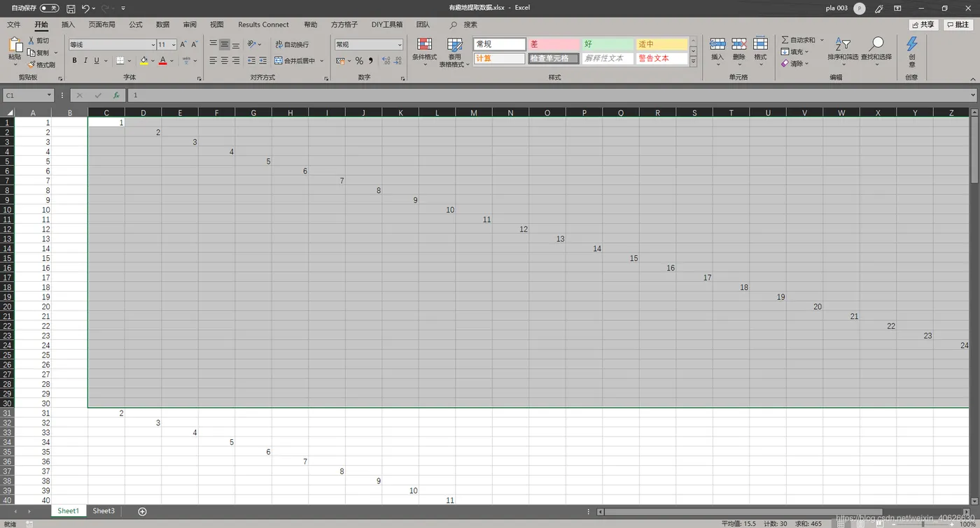Switch to Sheet3 tab
The height and width of the screenshot is (528, 980).
pyautogui.click(x=104, y=511)
